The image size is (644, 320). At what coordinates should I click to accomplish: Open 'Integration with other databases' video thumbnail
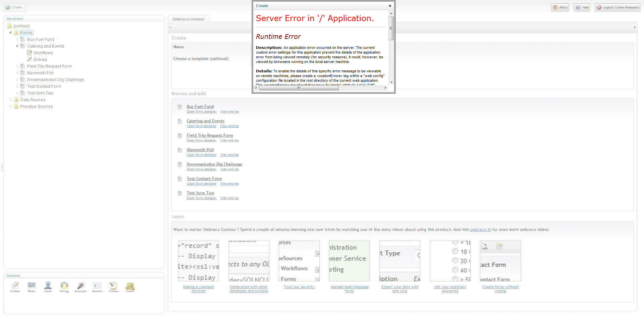249,261
